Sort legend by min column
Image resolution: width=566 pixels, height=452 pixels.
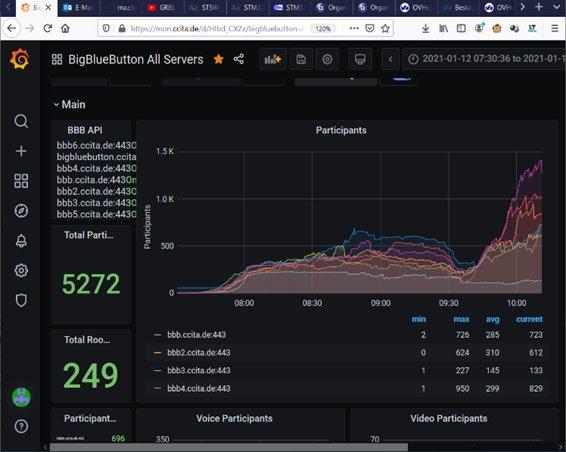419,319
